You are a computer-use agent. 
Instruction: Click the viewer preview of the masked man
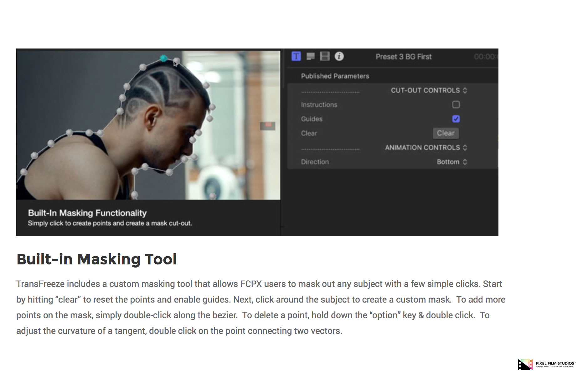(148, 125)
